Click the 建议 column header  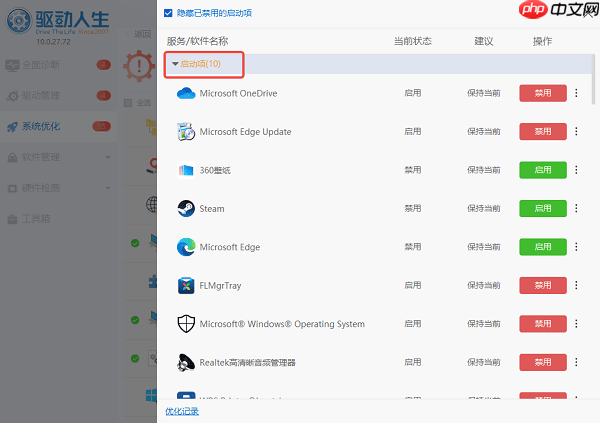click(484, 41)
